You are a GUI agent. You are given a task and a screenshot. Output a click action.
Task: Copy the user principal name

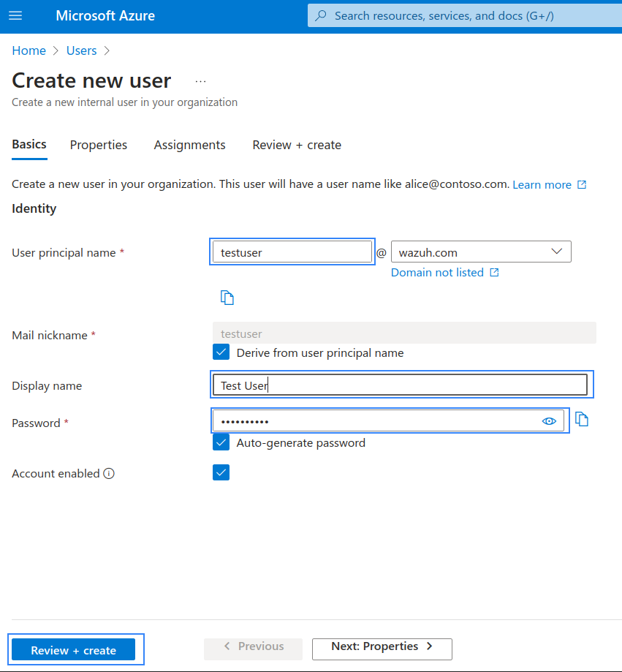coord(227,297)
